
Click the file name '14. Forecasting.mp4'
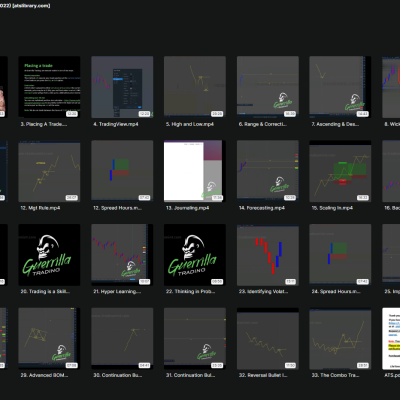[262, 208]
